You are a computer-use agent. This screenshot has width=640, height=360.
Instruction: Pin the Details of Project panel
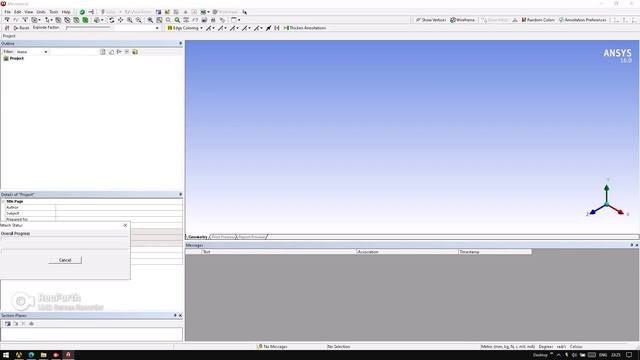tap(180, 194)
